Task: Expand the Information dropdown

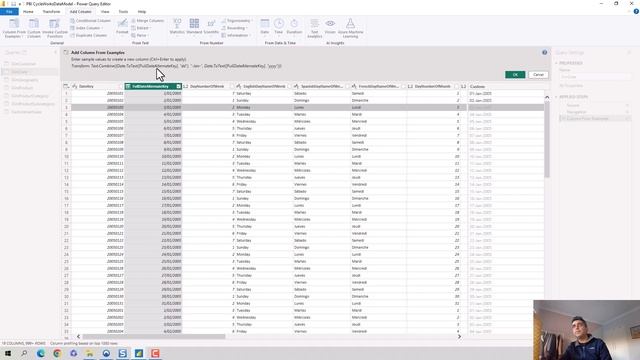Action: 236,36
